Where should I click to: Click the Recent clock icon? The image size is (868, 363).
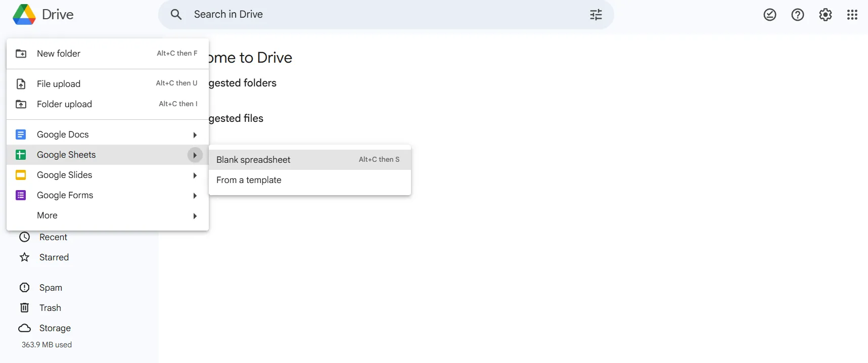[24, 237]
